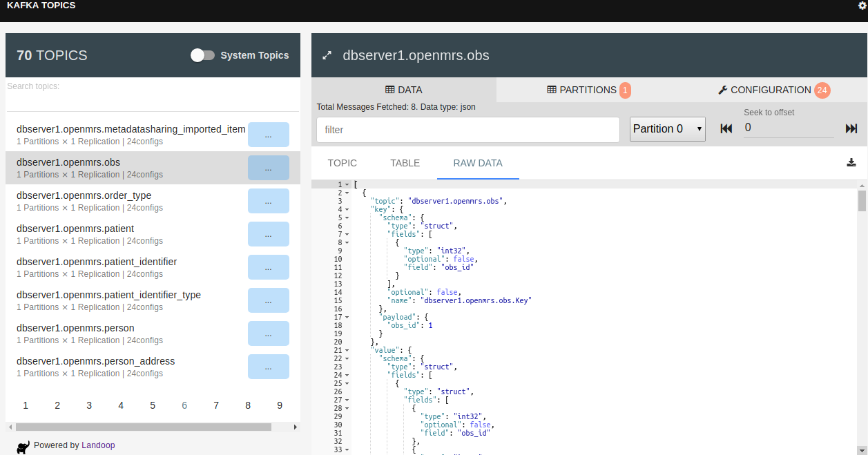Click topic list scrollbar right arrow
This screenshot has height=455, width=868.
(296, 427)
